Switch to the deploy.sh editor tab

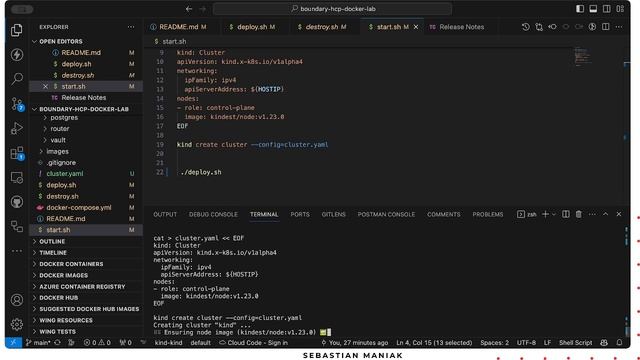[x=252, y=27]
